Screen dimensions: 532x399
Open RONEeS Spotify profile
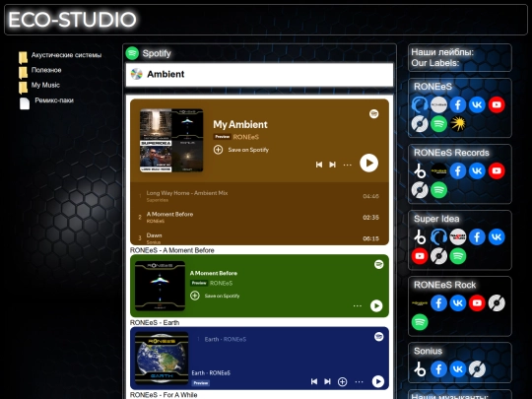(x=438, y=124)
